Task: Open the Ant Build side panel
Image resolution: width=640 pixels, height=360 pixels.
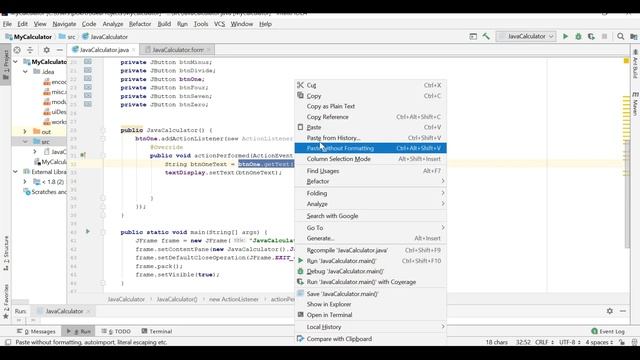Action: pyautogui.click(x=635, y=64)
